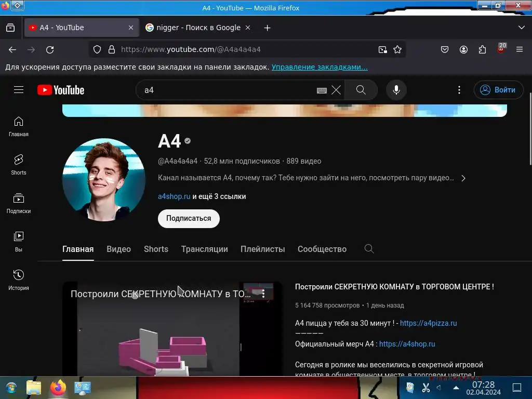
Task: Click the Firefox back arrow
Action: click(x=12, y=49)
